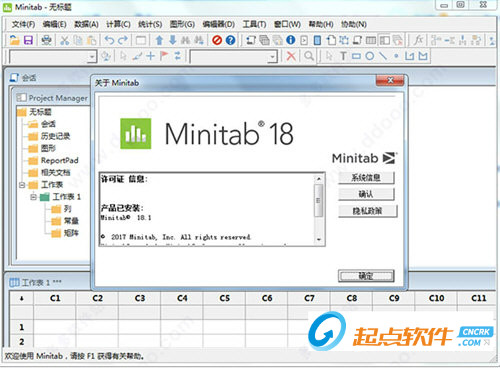
Task: Click the Cut scissors icon
Action: 64,40
